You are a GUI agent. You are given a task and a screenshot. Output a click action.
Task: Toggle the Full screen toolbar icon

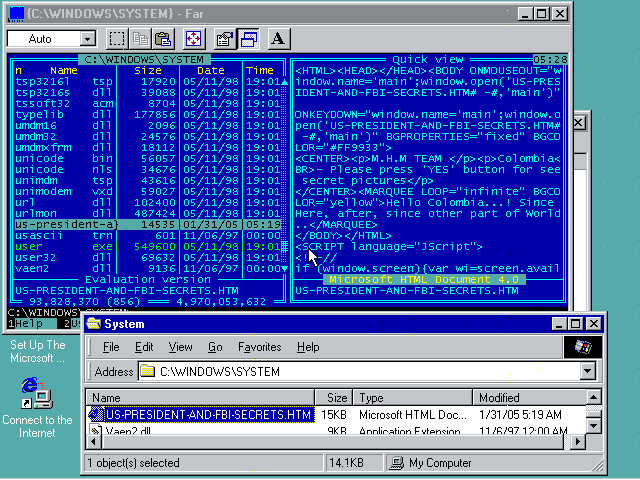click(x=193, y=39)
